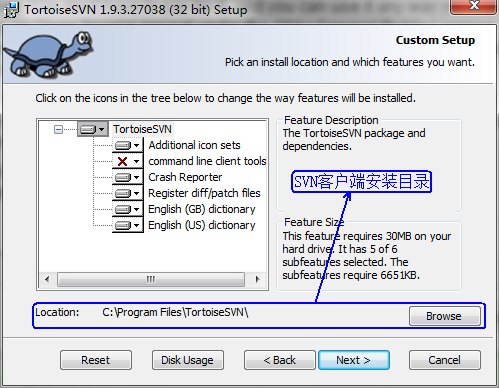
Task: Open the TortoiseSVN root feature install dropdown
Action: tap(93, 129)
